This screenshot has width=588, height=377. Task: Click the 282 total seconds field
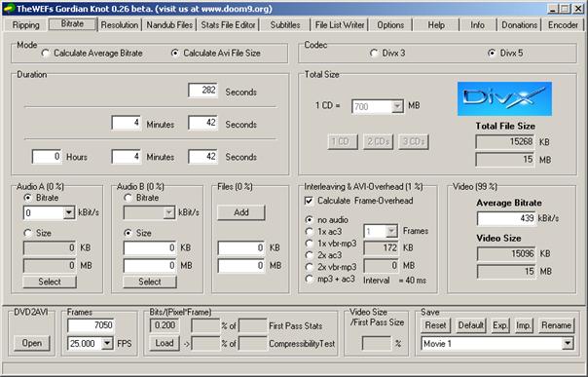[202, 91]
